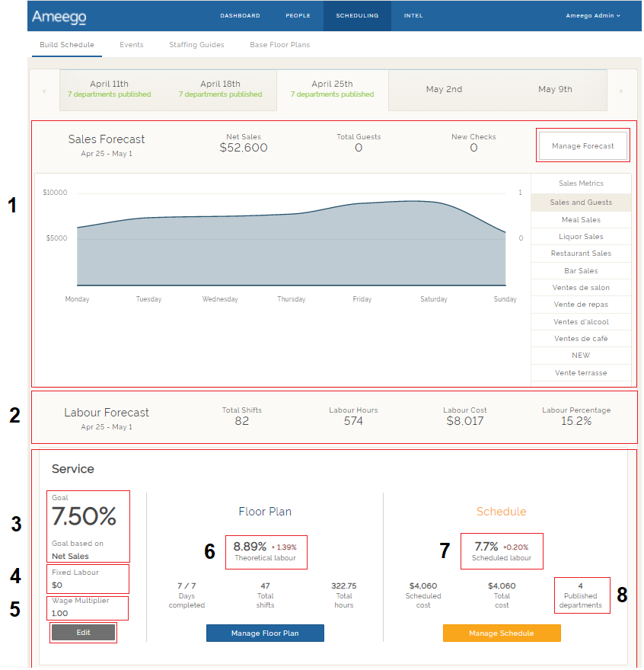This screenshot has width=644, height=670.
Task: Open the People section
Action: (298, 15)
